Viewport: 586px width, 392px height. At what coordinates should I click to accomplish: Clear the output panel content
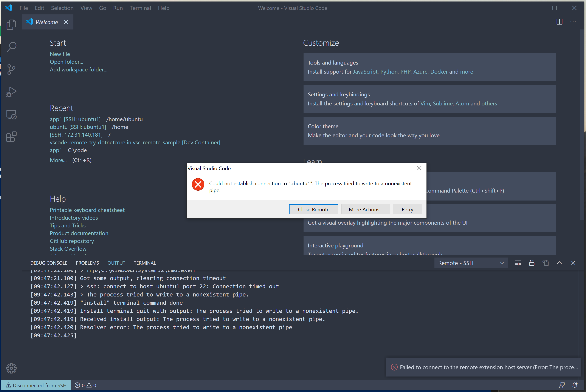[518, 263]
